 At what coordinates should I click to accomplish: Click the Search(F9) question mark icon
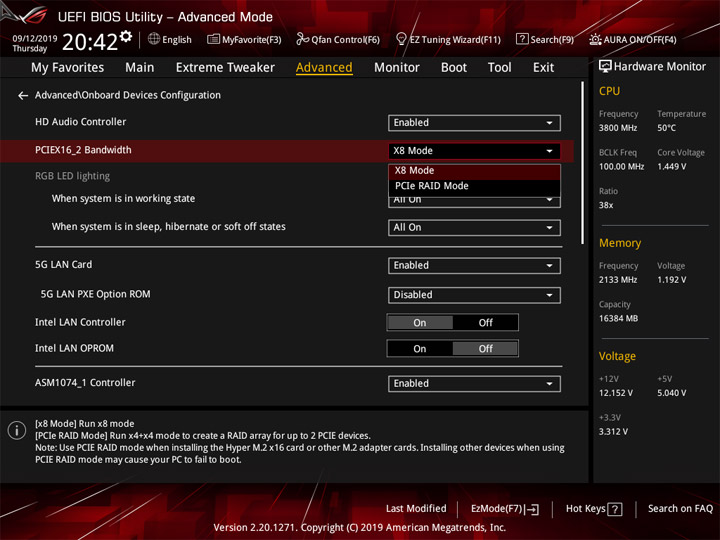[522, 39]
